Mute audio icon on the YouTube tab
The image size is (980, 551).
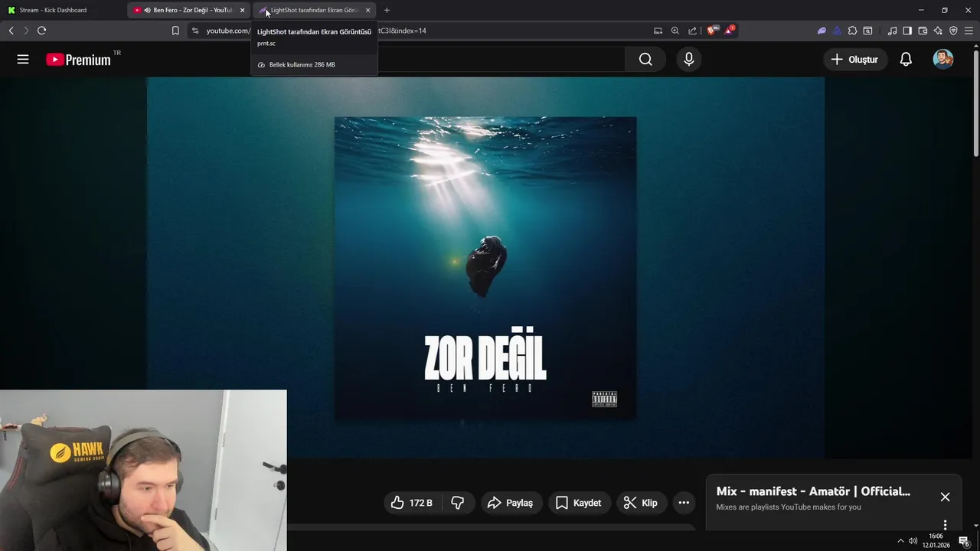click(147, 10)
